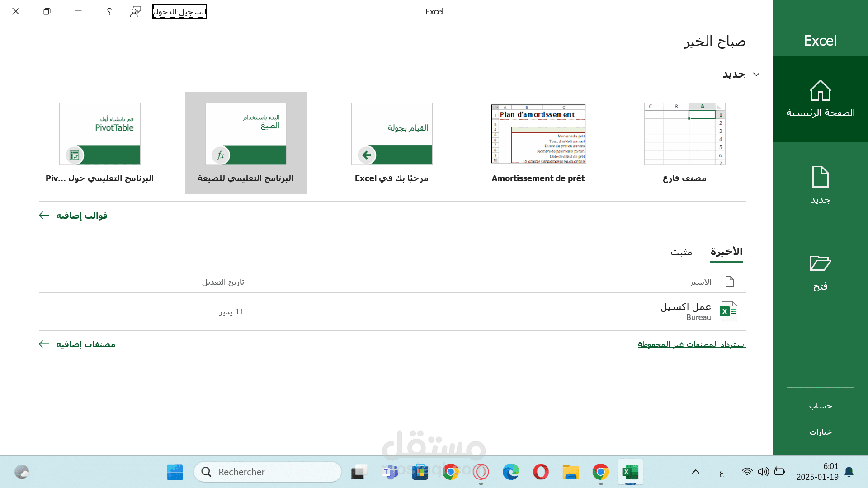This screenshot has width=868, height=488.
Task: Open the عمل اكسيل Excel file icon
Action: (728, 311)
